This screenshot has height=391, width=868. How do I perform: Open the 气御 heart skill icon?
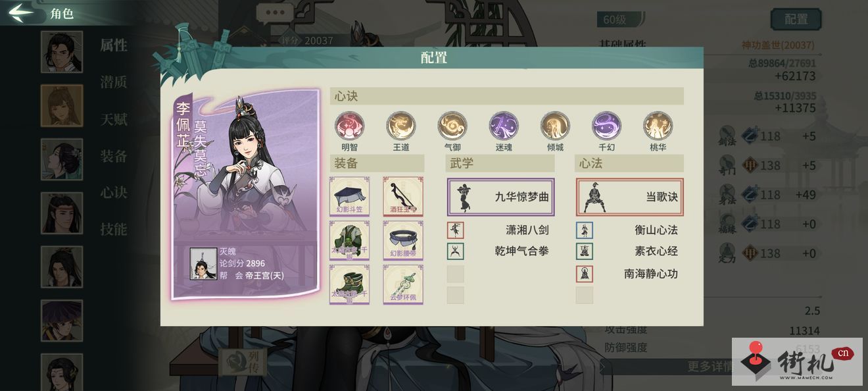[x=452, y=126]
